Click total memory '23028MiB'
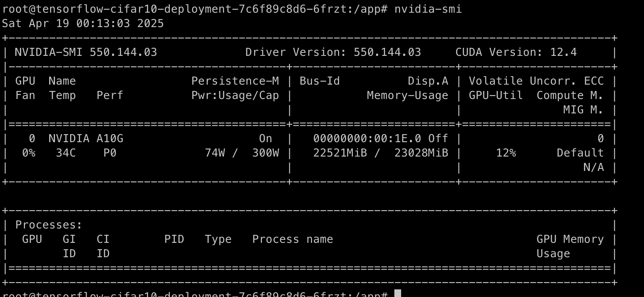 421,153
